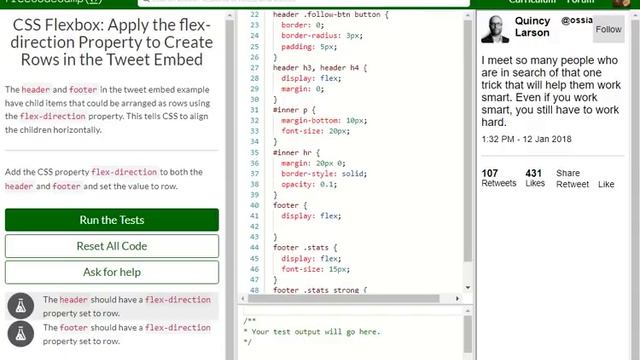
Task: Click 'header .follow-btn button {' on line 22
Action: pyautogui.click(x=331, y=15)
